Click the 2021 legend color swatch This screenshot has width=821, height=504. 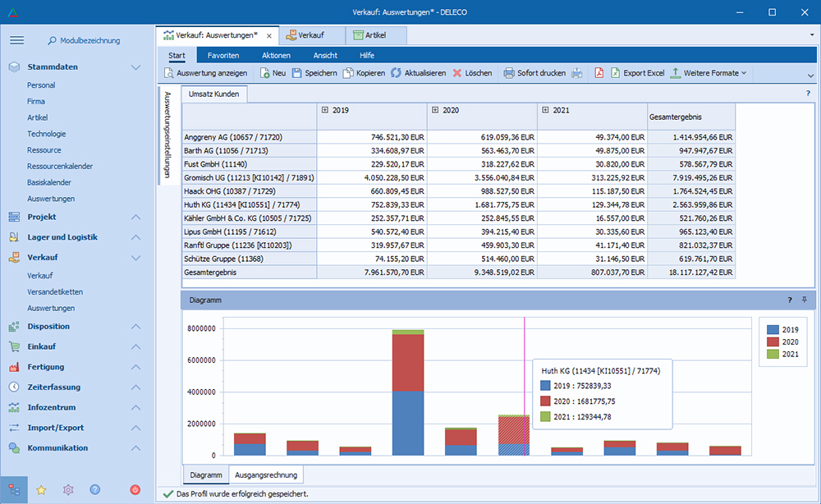(773, 355)
